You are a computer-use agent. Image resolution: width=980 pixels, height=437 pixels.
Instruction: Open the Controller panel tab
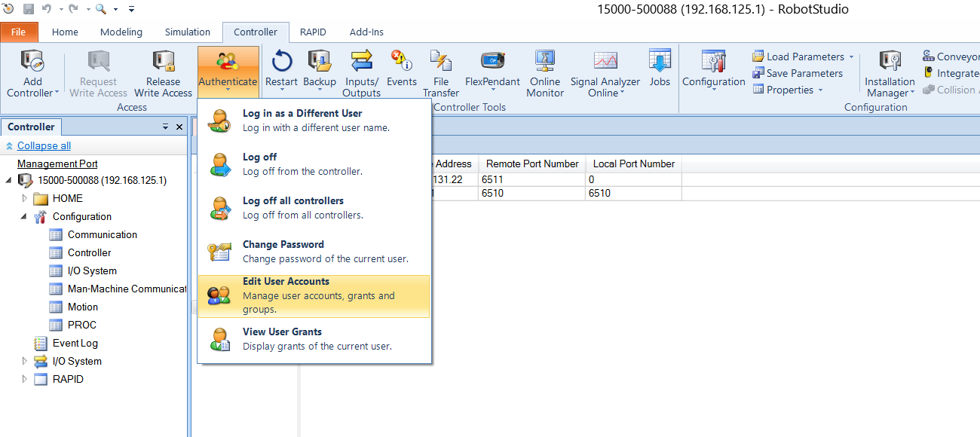(31, 127)
